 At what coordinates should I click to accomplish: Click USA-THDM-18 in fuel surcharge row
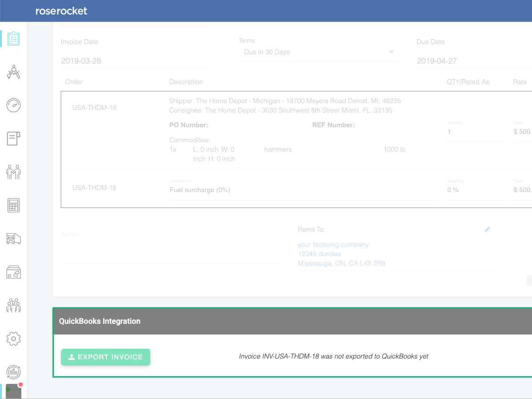[94, 188]
